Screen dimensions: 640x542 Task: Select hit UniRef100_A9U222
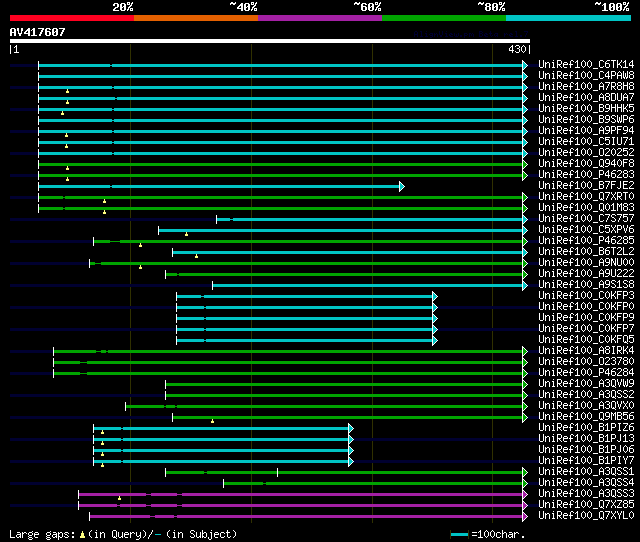586,274
